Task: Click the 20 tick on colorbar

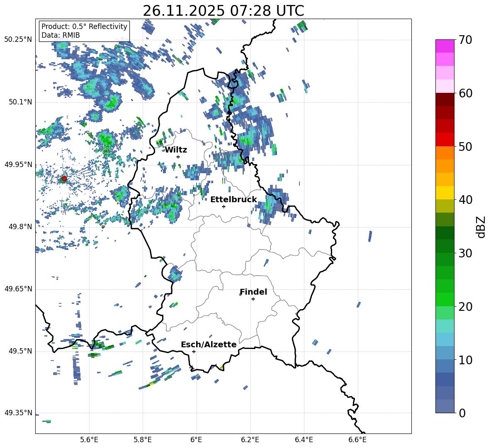Action: coord(465,307)
